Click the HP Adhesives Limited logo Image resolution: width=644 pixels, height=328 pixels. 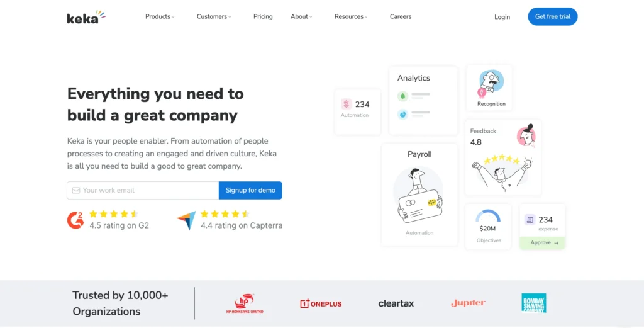click(245, 303)
